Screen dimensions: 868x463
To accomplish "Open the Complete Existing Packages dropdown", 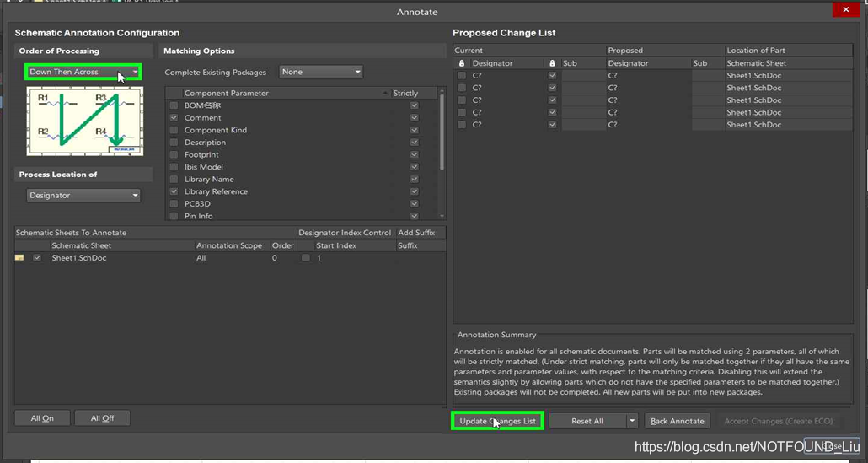I will click(x=320, y=72).
